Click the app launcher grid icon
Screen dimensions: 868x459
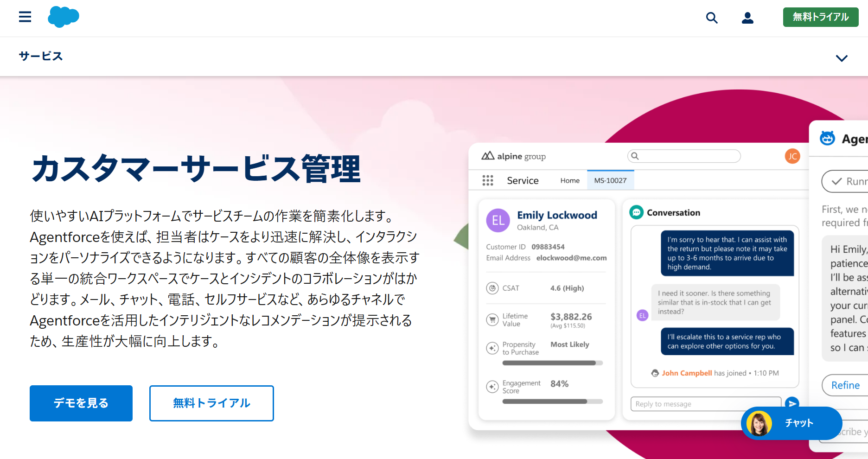pyautogui.click(x=487, y=180)
